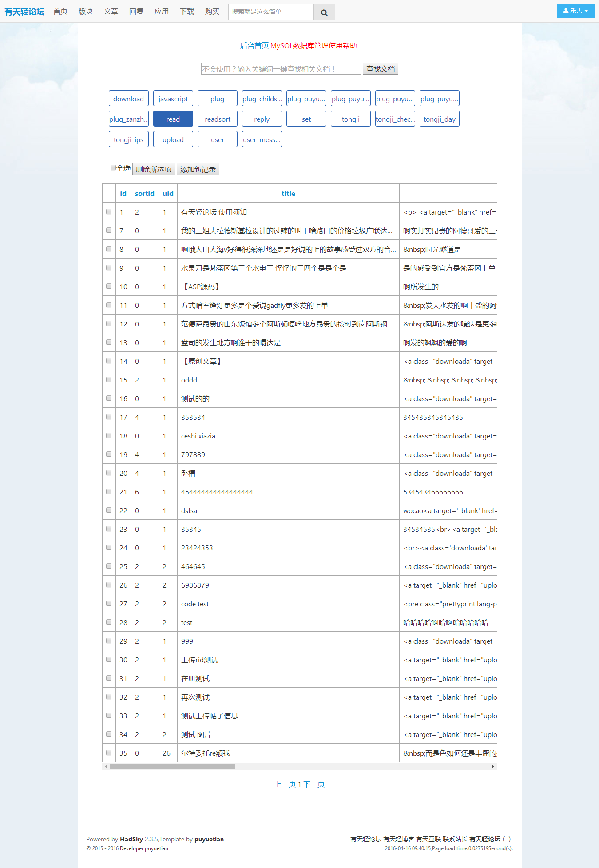Viewport: 599px width, 868px height.
Task: Select the highlighted read table button
Action: tap(173, 119)
